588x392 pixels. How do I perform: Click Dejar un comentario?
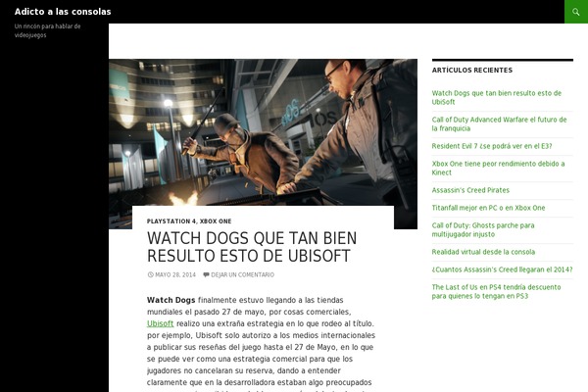click(242, 274)
